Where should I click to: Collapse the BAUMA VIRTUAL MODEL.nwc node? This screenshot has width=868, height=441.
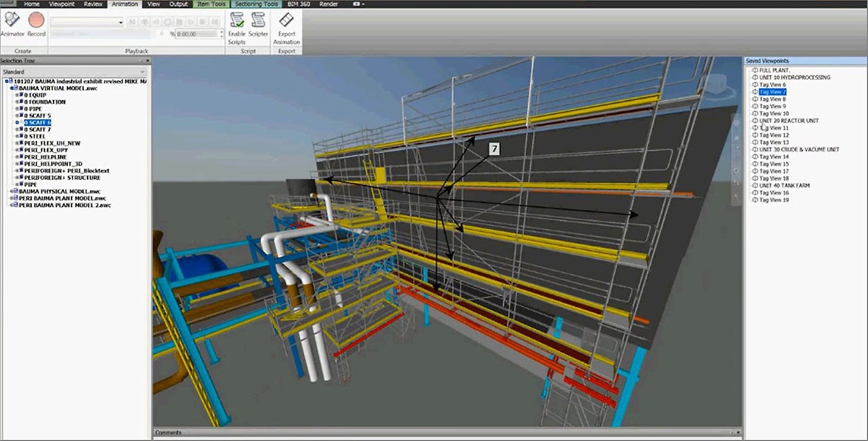click(11, 88)
